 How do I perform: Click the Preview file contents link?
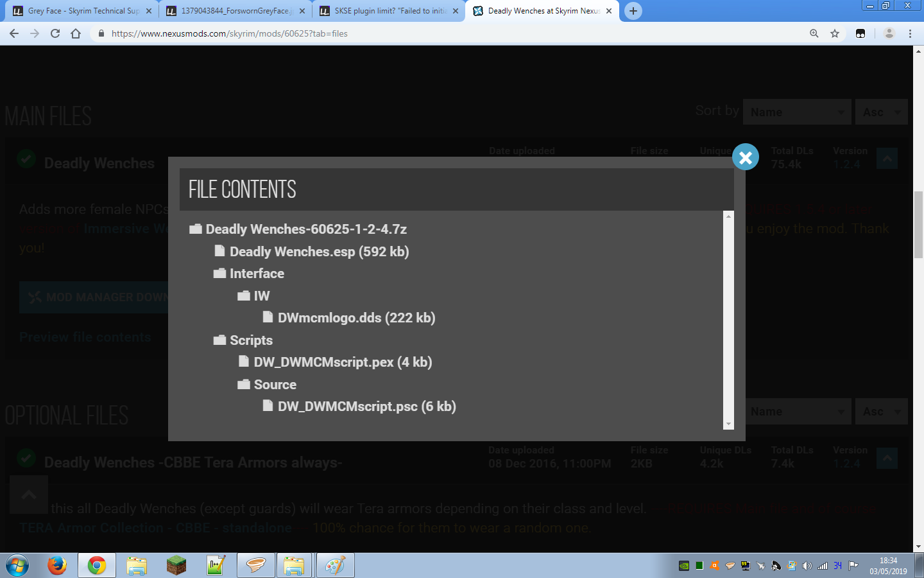tap(85, 337)
